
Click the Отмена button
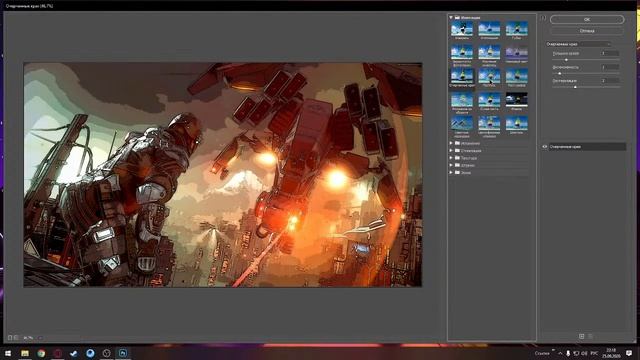[x=587, y=31]
